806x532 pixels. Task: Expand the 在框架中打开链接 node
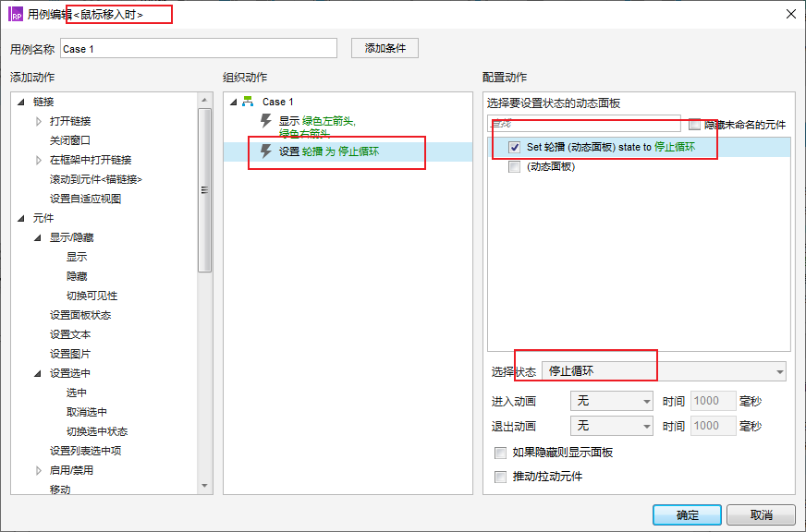click(39, 160)
